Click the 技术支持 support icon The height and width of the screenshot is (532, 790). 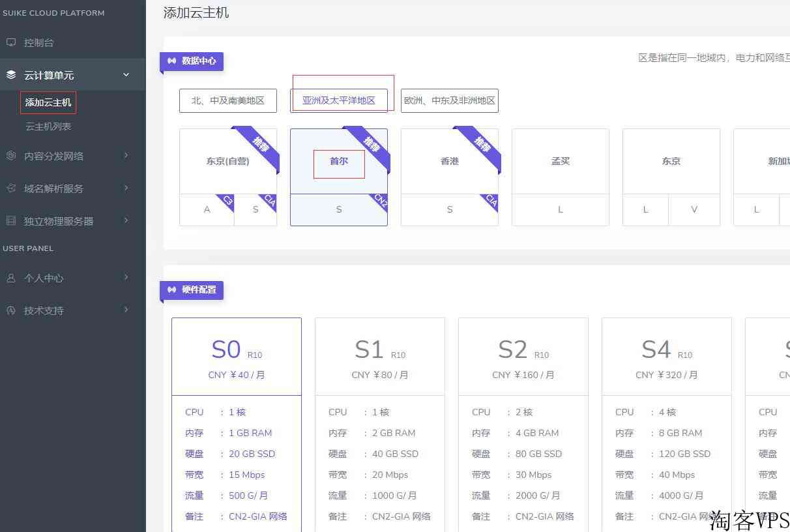(x=11, y=310)
